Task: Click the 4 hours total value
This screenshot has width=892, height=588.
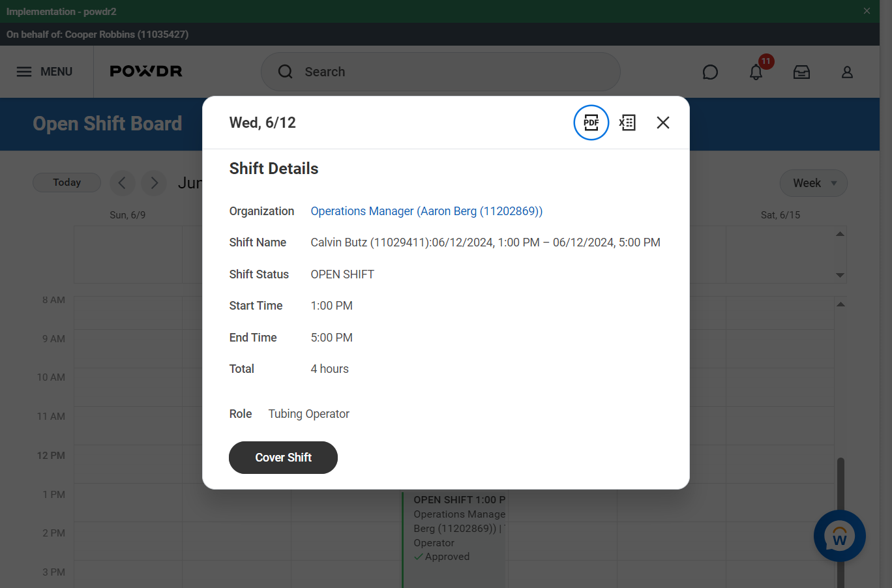Action: pyautogui.click(x=329, y=369)
